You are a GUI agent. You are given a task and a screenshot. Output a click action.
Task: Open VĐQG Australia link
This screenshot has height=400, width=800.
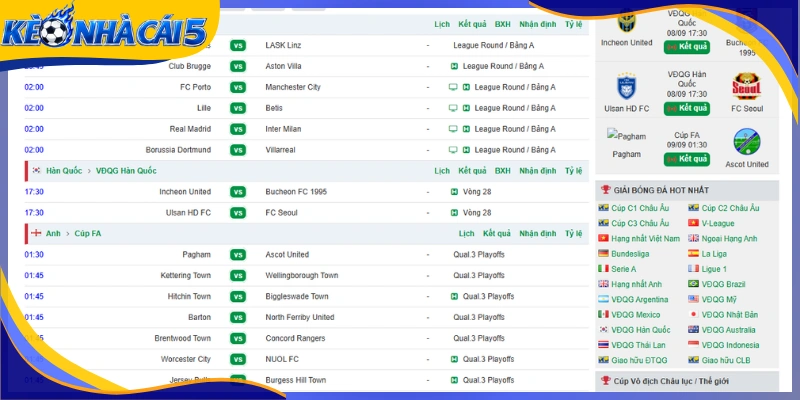coord(728,330)
